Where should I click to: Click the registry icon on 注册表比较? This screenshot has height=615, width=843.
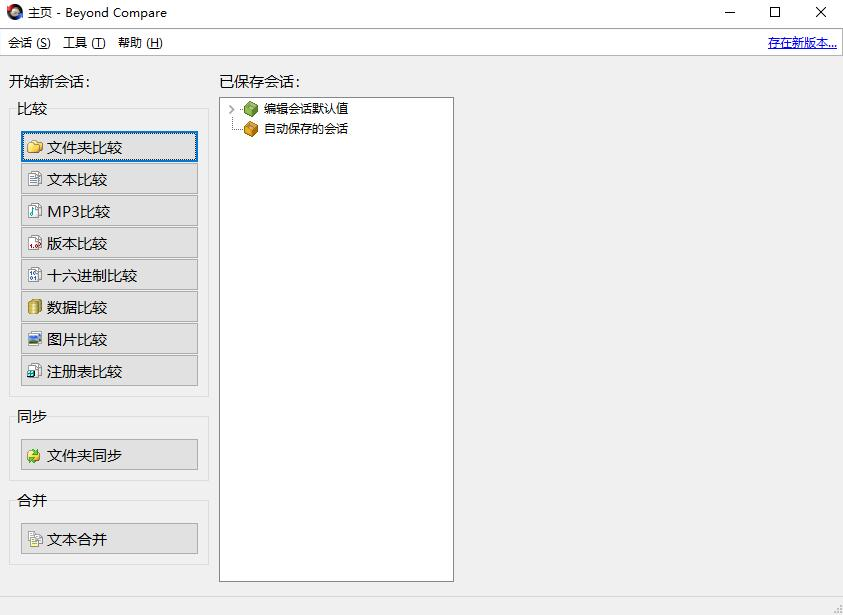(x=34, y=371)
